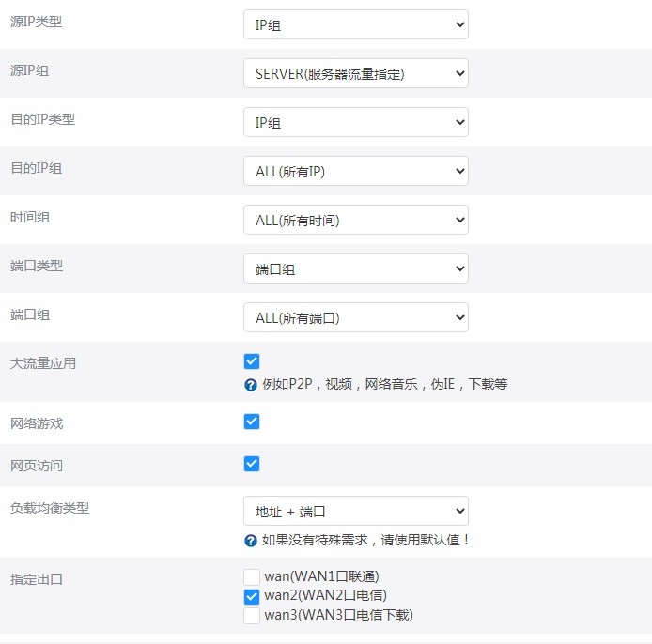Click the help icon beside 例如P2P hint
The width and height of the screenshot is (652, 644).
[x=251, y=385]
